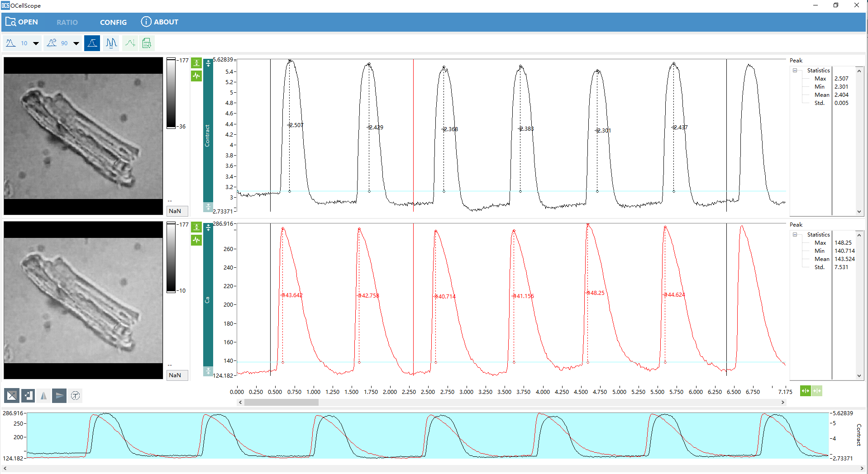Screen dimensions: 868x474
Task: Adjust the lower grayscale intensity bar
Action: tap(171, 257)
